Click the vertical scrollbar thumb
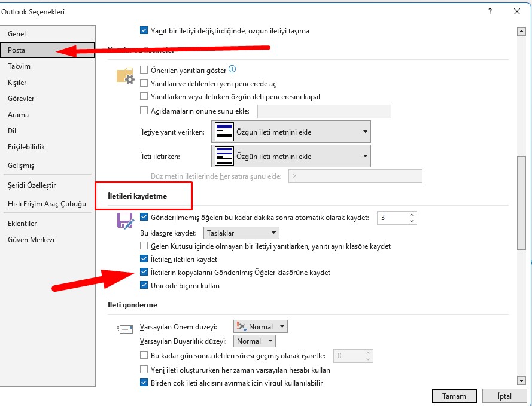532x406 pixels. (x=521, y=203)
